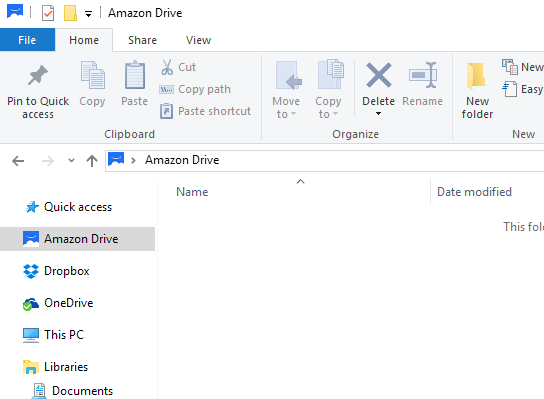Screen dimensions: 544x399
Task: Click the OneDrive cloud icon in sidebar
Action: coord(31,304)
